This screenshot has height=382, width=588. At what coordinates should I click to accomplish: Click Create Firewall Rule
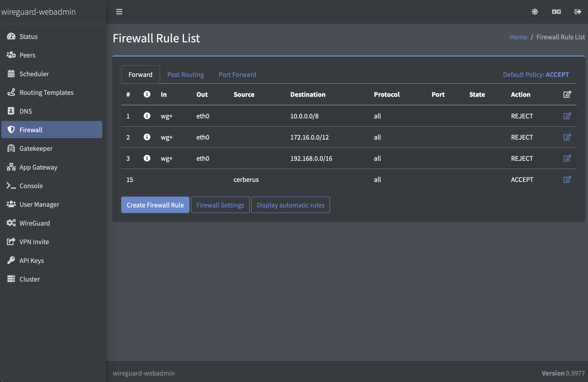click(x=155, y=205)
